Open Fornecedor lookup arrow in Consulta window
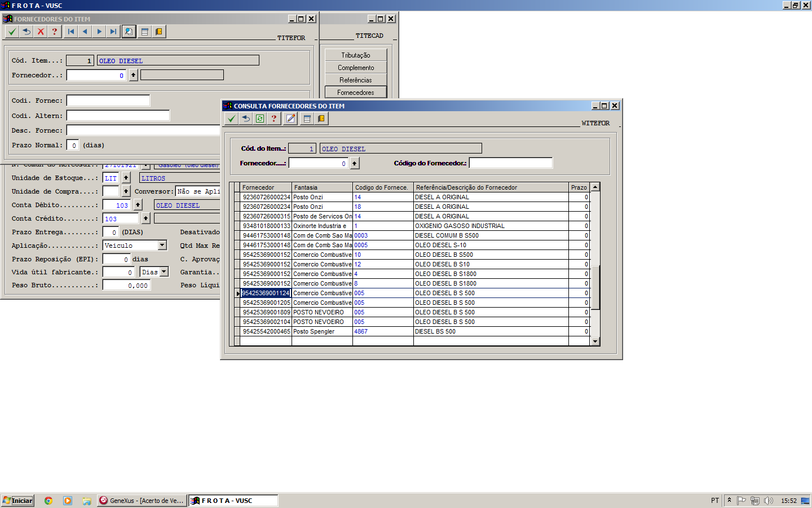The image size is (812, 508). pos(355,163)
